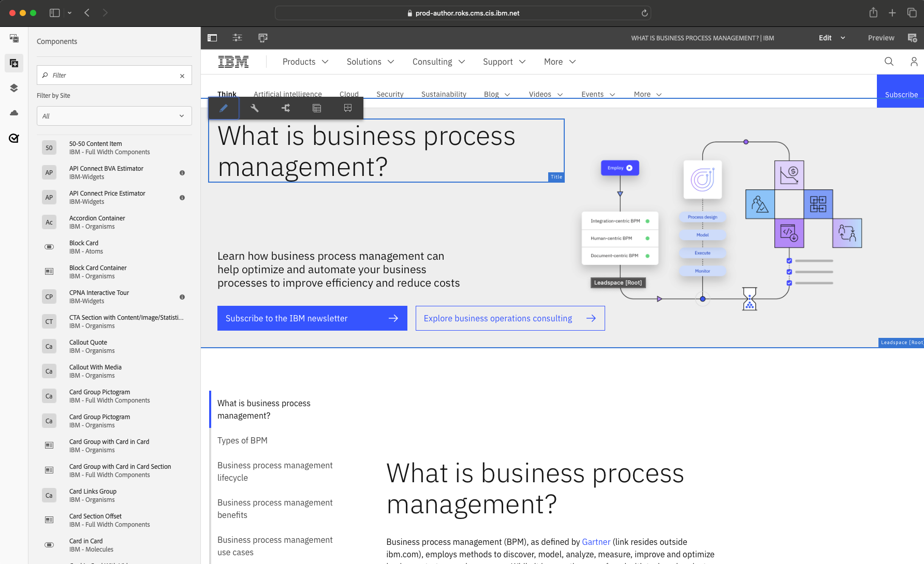Click the IBM logo
Image resolution: width=924 pixels, height=564 pixels.
(x=233, y=62)
